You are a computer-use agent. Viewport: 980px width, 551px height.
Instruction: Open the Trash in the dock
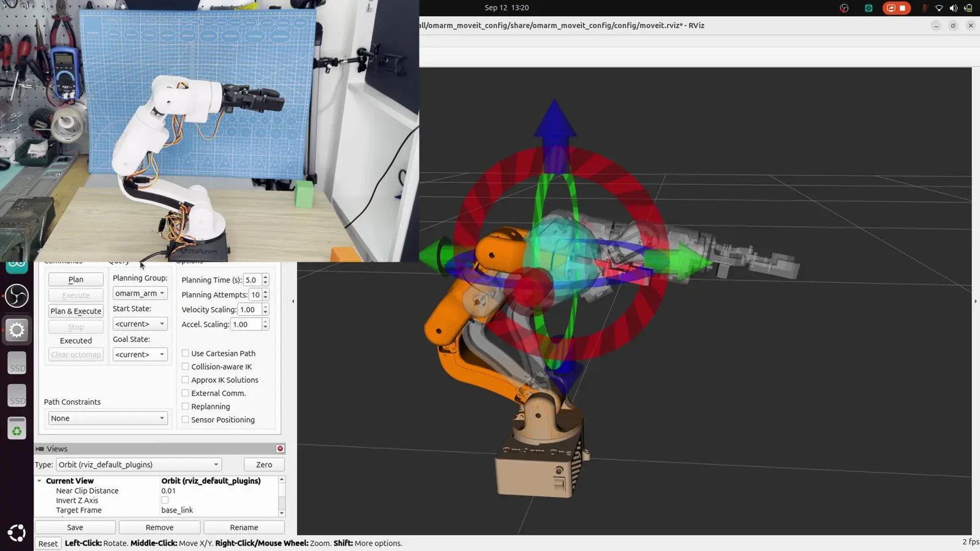[x=17, y=429]
